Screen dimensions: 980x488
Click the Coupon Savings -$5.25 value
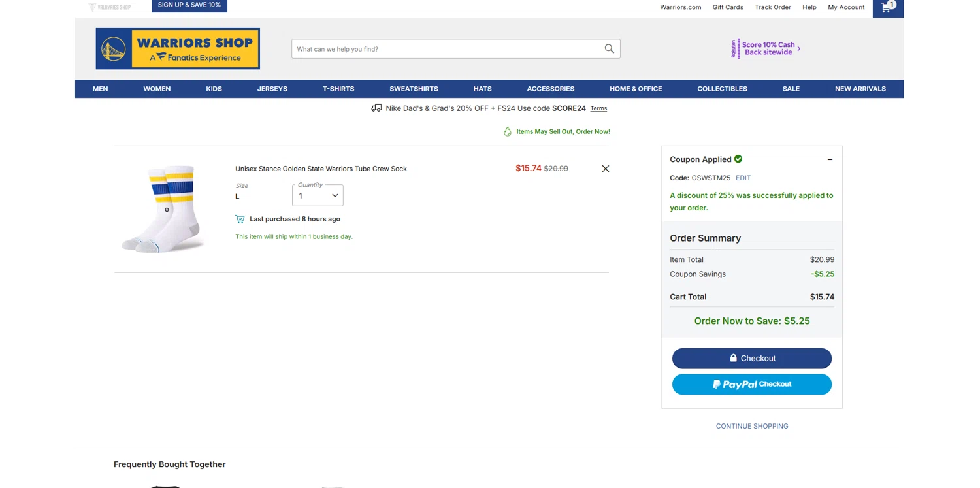coord(823,274)
